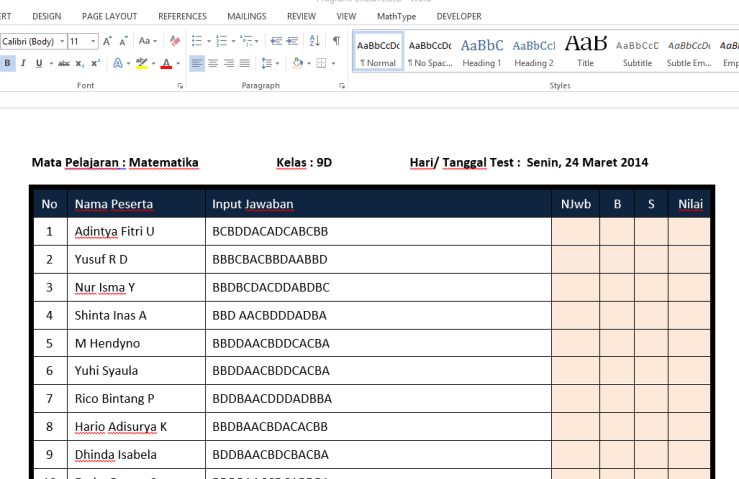The height and width of the screenshot is (479, 739).
Task: Toggle Italic formatting
Action: 23,63
